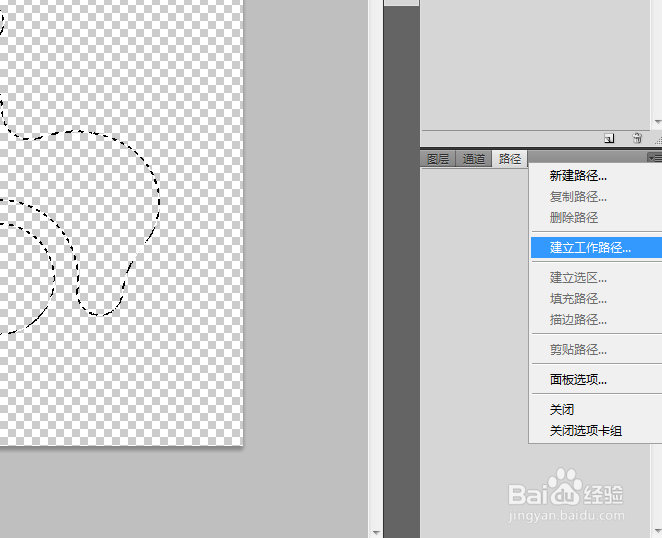This screenshot has height=538, width=662.
Task: Choose 建立工作路径... highlighted entry
Action: 596,247
